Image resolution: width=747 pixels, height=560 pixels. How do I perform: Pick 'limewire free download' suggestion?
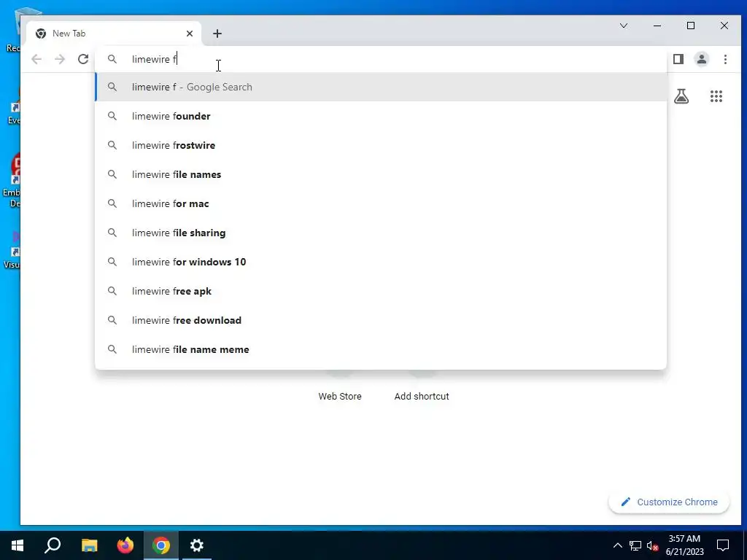click(x=381, y=320)
